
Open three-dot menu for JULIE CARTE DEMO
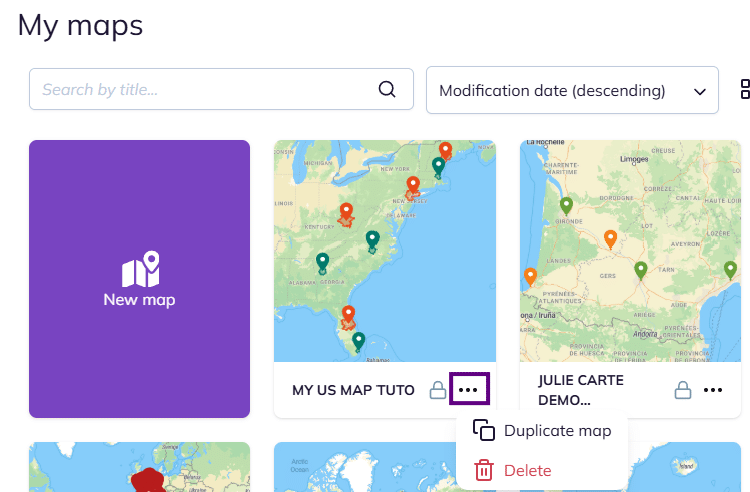pyautogui.click(x=712, y=390)
